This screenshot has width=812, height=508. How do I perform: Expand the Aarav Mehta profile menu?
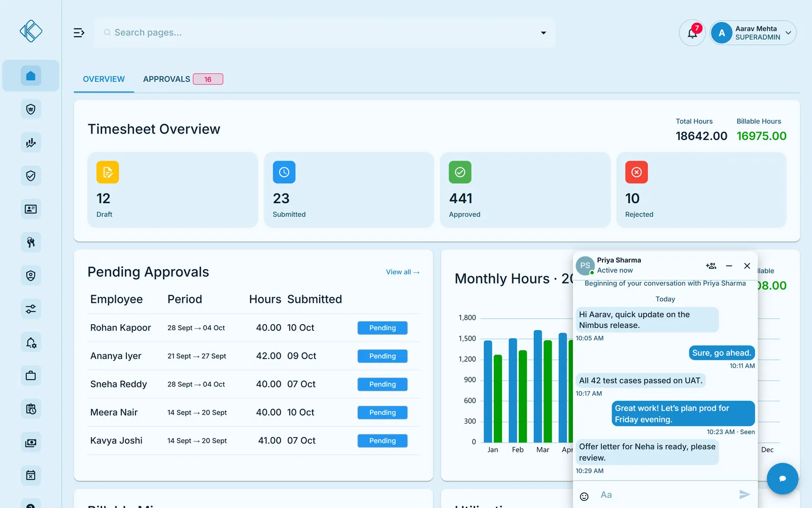(753, 33)
